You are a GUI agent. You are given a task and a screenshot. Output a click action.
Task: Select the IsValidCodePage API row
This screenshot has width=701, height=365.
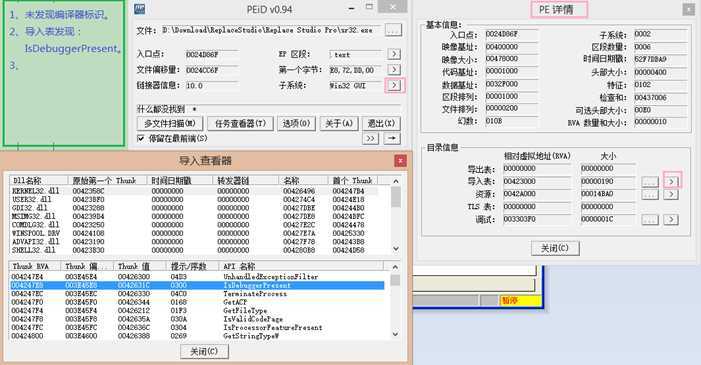coord(197,319)
